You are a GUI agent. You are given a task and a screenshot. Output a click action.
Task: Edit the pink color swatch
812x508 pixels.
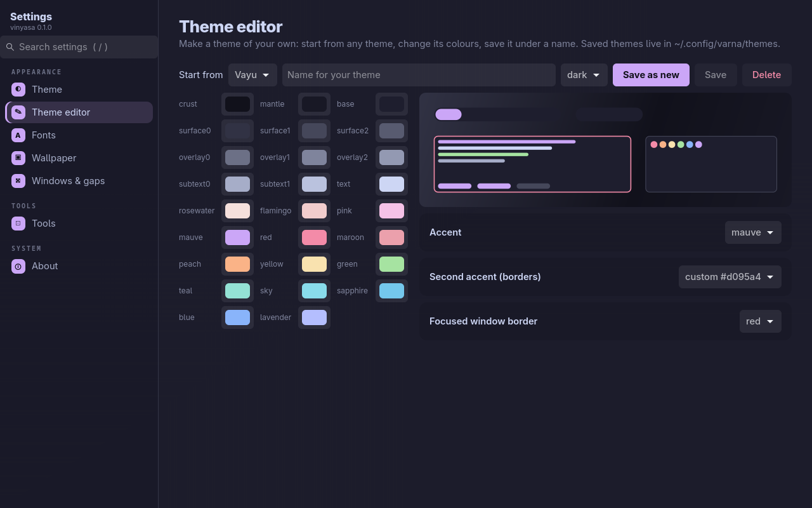pos(391,211)
